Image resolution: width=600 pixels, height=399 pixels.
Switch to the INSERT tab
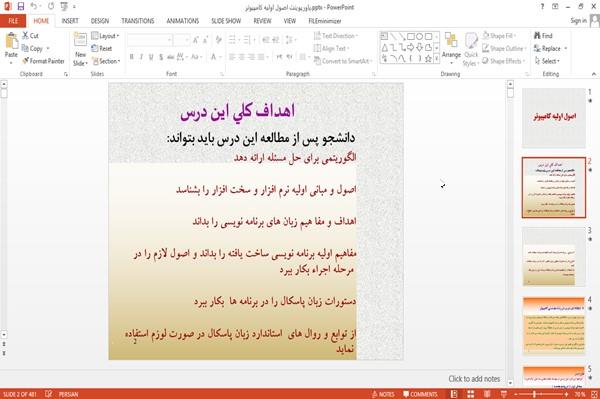[70, 21]
